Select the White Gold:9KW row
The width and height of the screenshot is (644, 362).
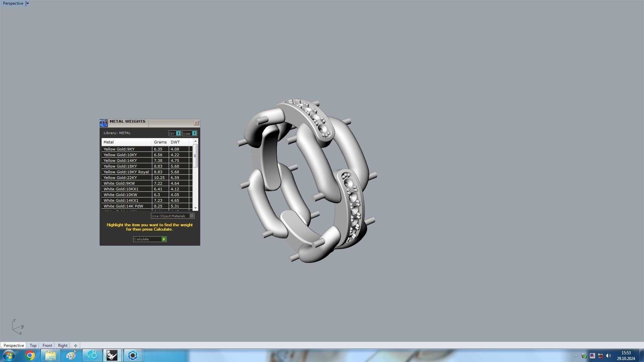tap(147, 183)
